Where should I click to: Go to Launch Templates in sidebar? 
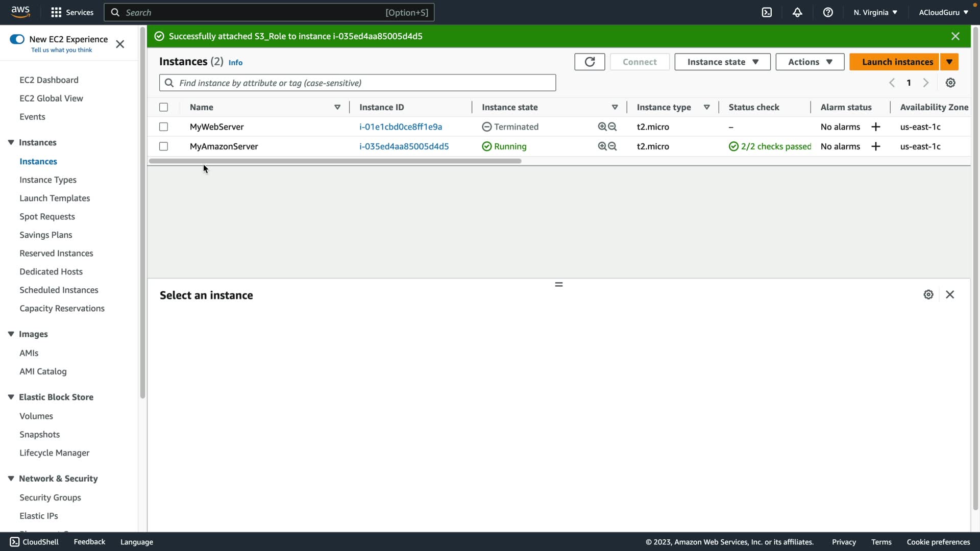(x=55, y=198)
